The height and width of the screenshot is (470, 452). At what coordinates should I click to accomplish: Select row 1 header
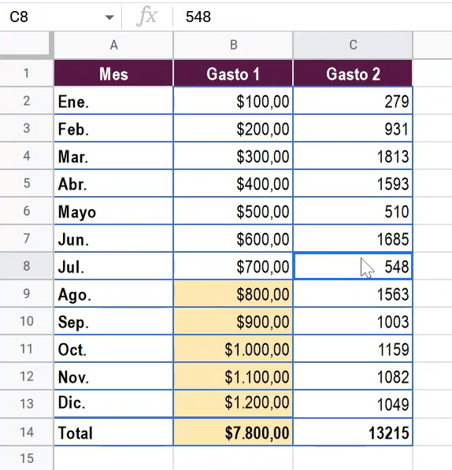point(27,73)
